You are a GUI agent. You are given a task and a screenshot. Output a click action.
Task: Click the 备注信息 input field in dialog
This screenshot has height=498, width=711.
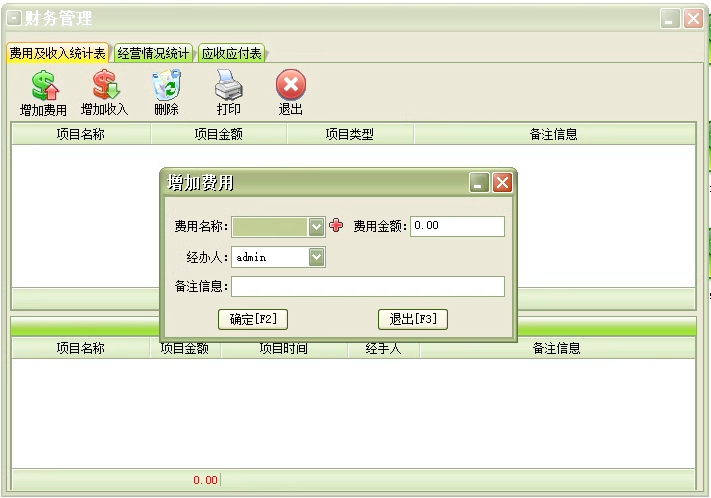(x=368, y=287)
